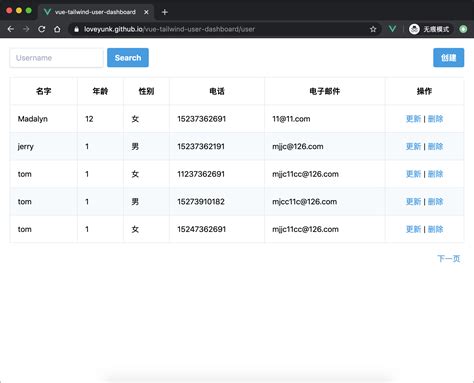Click 更新 for row with phone 15247362691
474x383 pixels.
[413, 229]
